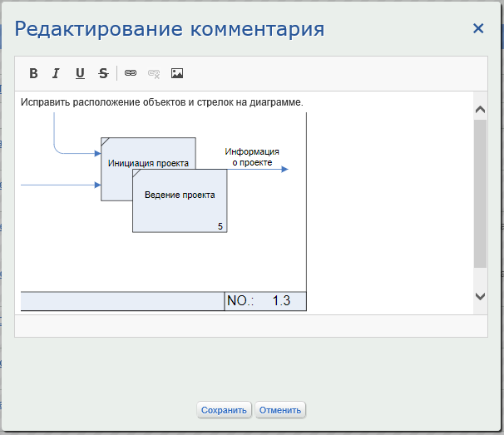This screenshot has width=504, height=435.
Task: Toggle bold formatting in the editor toolbar
Action: (33, 73)
